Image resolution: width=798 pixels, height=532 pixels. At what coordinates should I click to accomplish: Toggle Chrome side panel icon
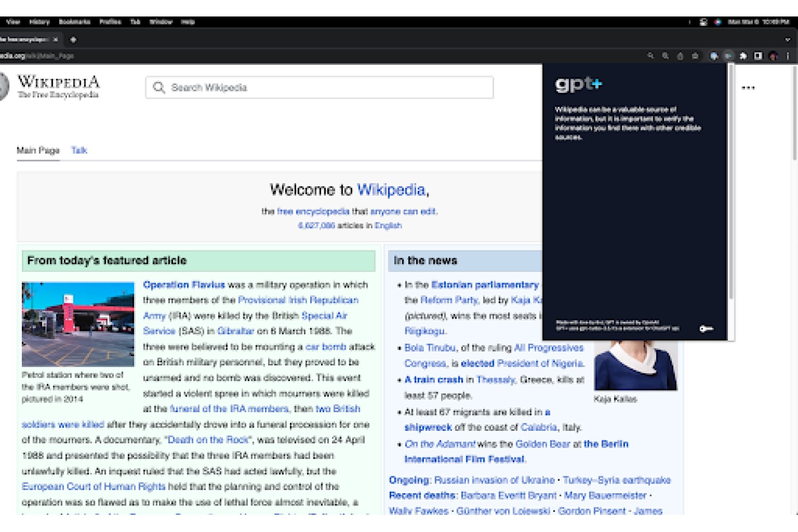[758, 56]
